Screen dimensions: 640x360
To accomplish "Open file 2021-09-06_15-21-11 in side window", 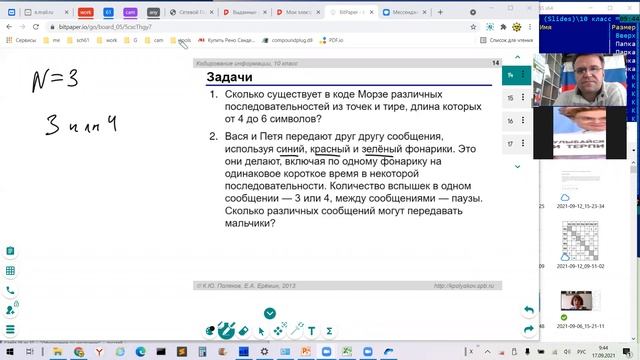I will pyautogui.click(x=580, y=310).
